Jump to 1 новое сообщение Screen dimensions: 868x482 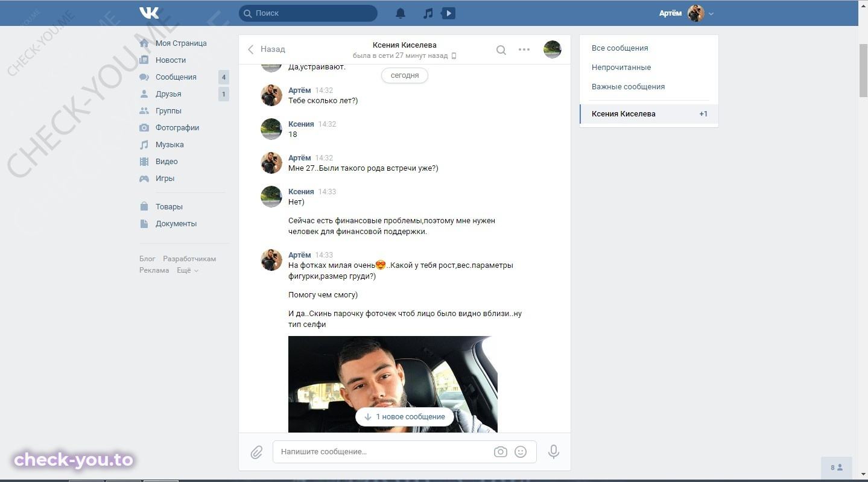click(405, 417)
